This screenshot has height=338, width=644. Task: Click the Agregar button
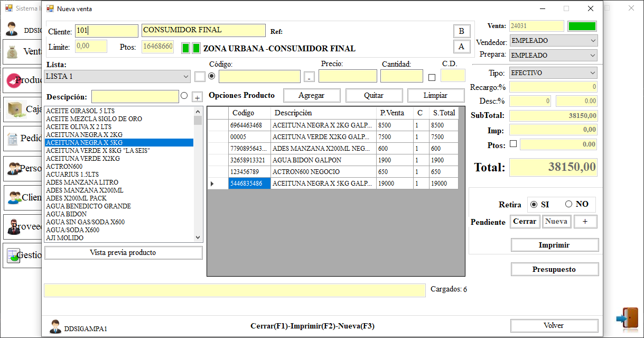312,96
